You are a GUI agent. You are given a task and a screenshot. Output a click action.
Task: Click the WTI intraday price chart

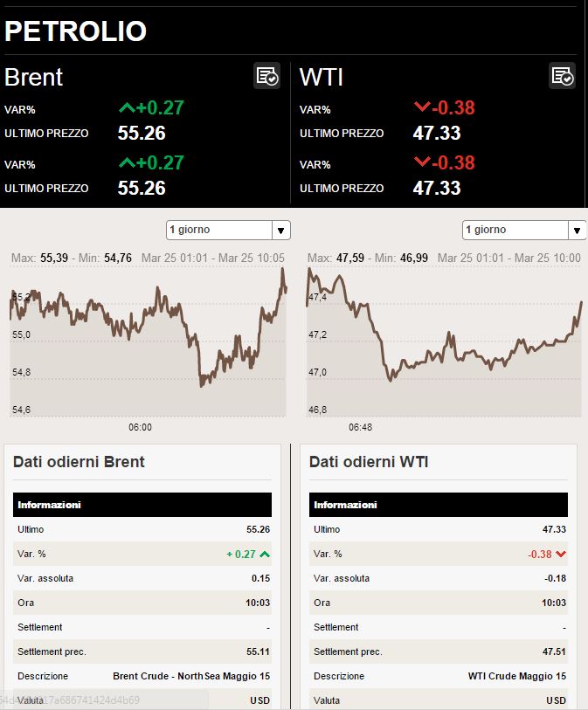coord(444,341)
